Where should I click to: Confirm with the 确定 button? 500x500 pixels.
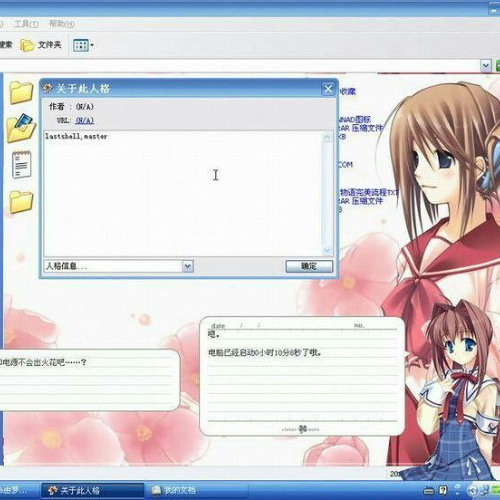point(309,266)
